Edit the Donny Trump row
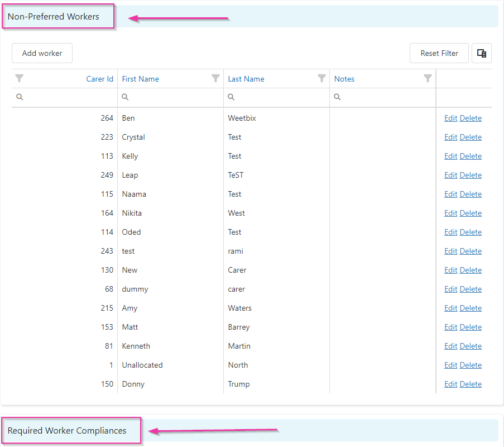The image size is (504, 447). tap(450, 384)
